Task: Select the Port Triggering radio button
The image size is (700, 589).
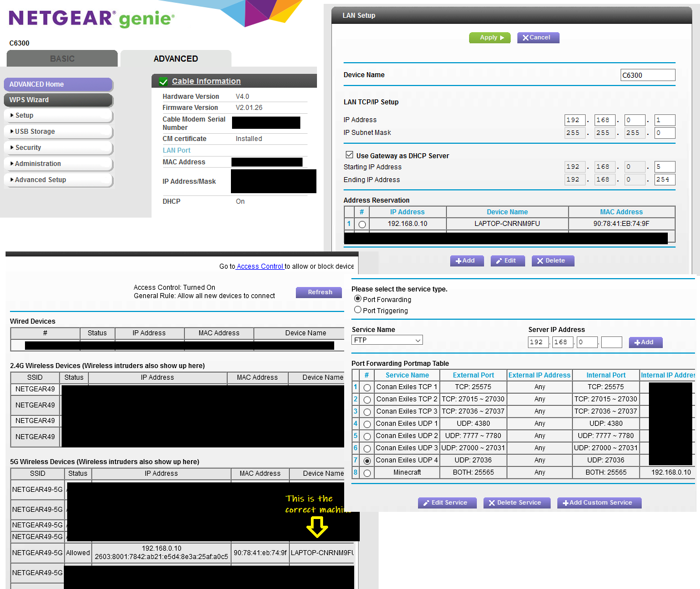Action: tap(357, 310)
